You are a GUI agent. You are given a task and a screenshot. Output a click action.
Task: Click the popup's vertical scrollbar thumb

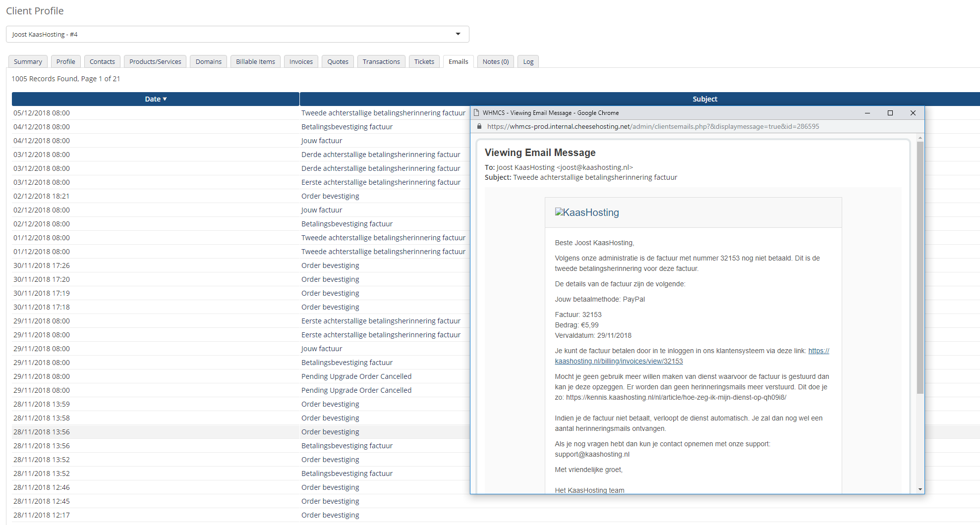(x=920, y=267)
